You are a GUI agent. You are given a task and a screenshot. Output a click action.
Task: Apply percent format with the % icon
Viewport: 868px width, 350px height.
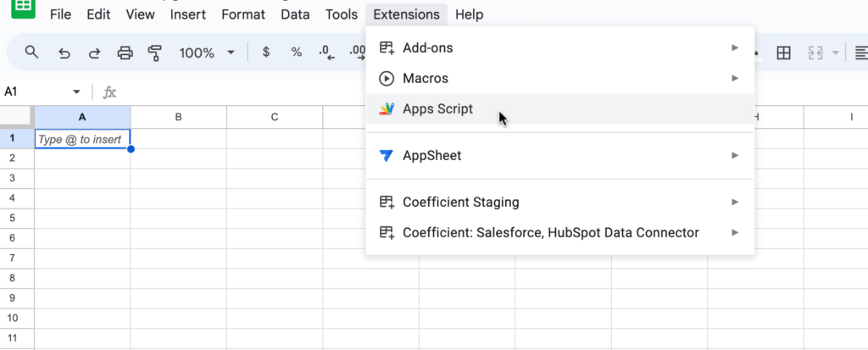point(297,53)
